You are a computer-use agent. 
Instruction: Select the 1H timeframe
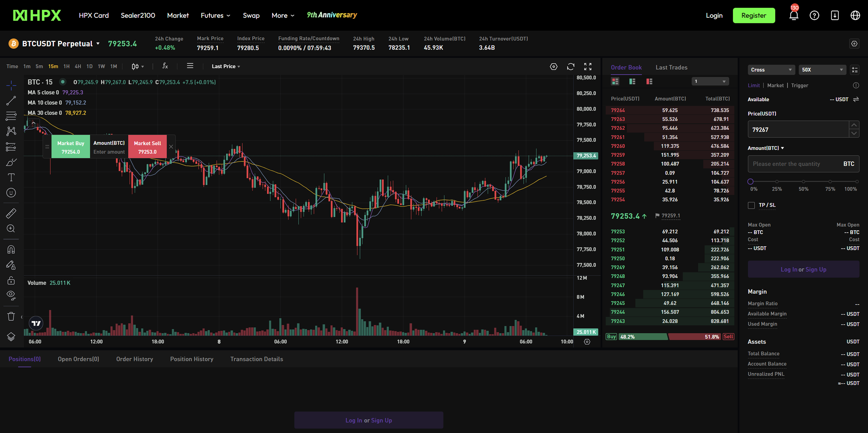[66, 66]
